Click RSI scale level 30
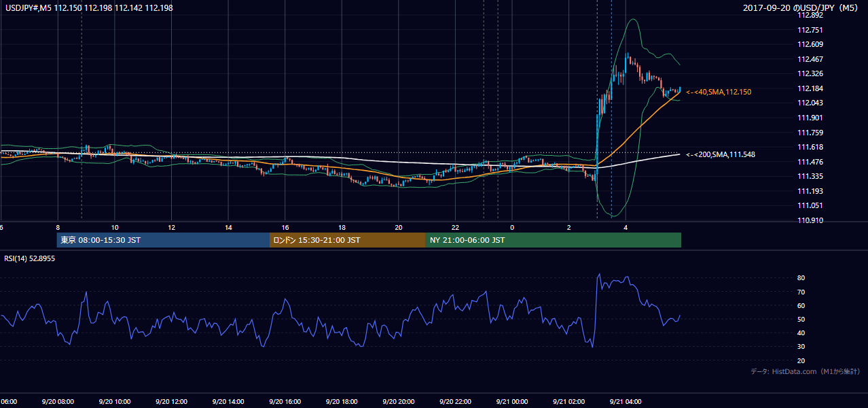 (801, 347)
